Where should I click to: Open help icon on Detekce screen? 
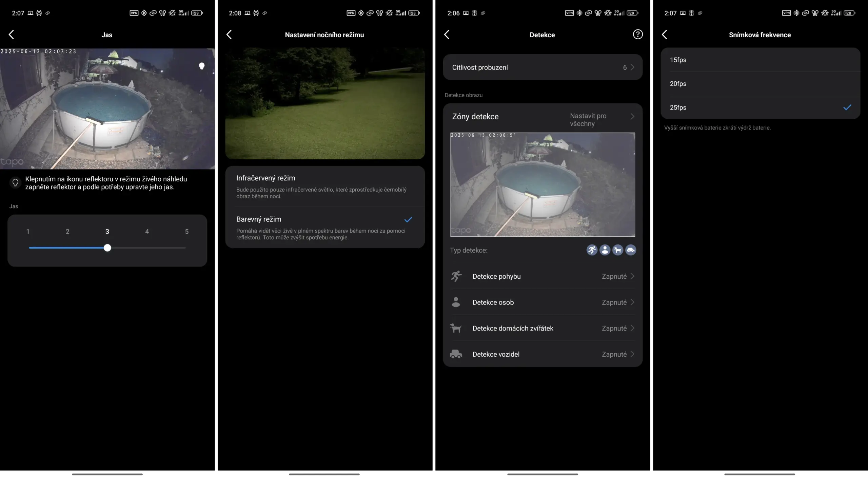pos(637,34)
